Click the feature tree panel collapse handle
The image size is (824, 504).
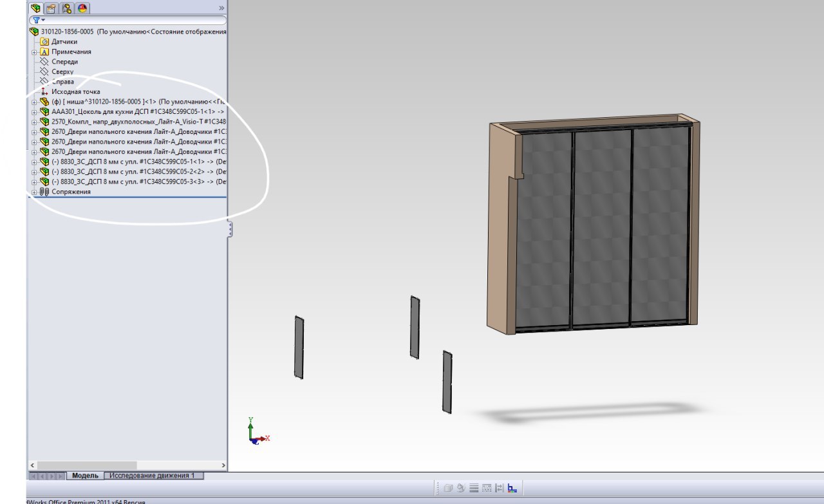[x=230, y=229]
